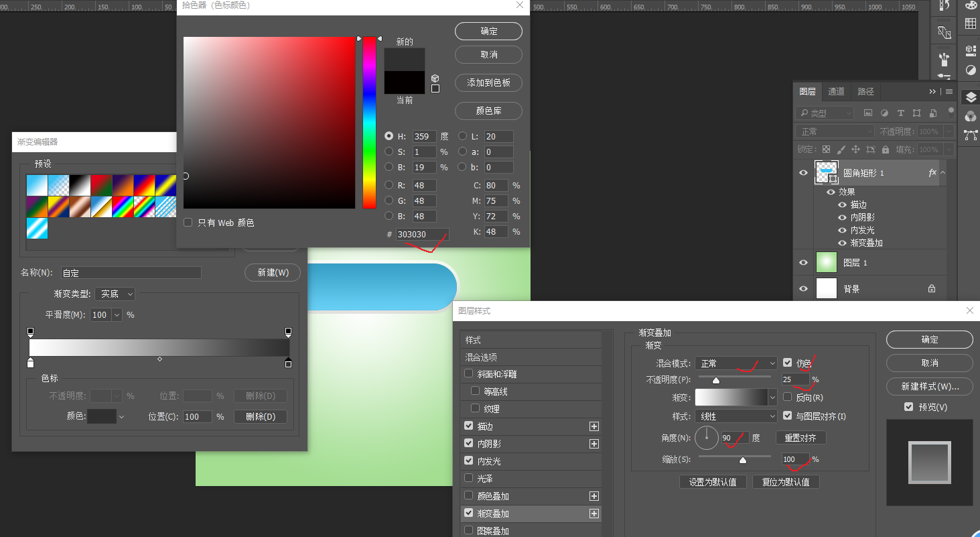
Task: Check 反向(R) reverse checkbox
Action: click(788, 398)
